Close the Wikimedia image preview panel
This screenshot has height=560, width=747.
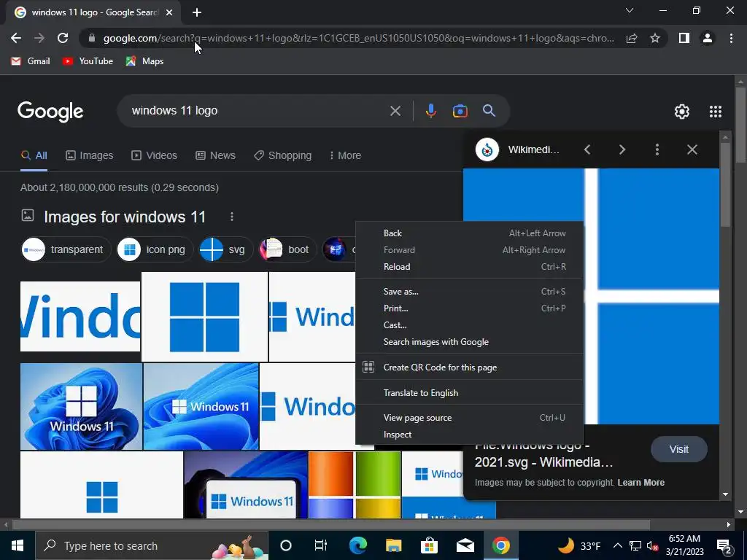[x=692, y=149]
